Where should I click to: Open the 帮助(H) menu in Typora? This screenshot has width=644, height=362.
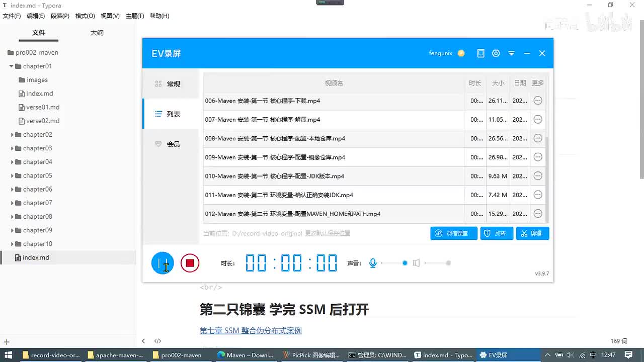159,16
